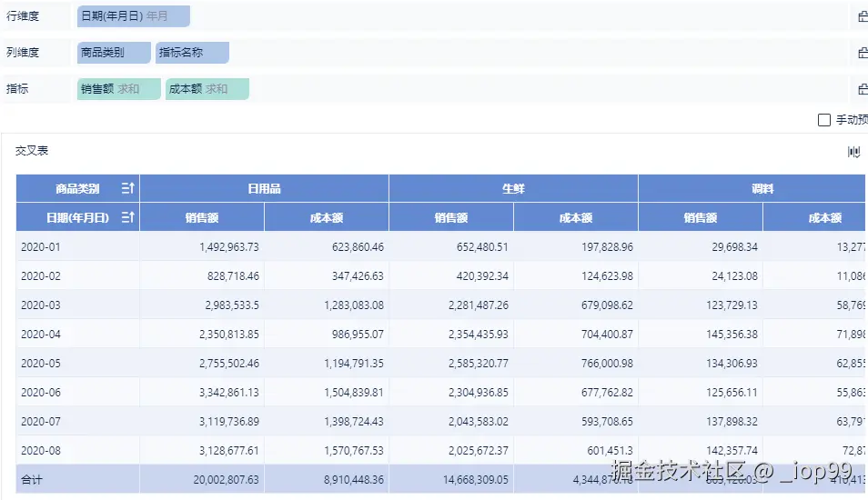The width and height of the screenshot is (868, 500).
Task: Click cell value 2,983,533.5
Action: [232, 305]
